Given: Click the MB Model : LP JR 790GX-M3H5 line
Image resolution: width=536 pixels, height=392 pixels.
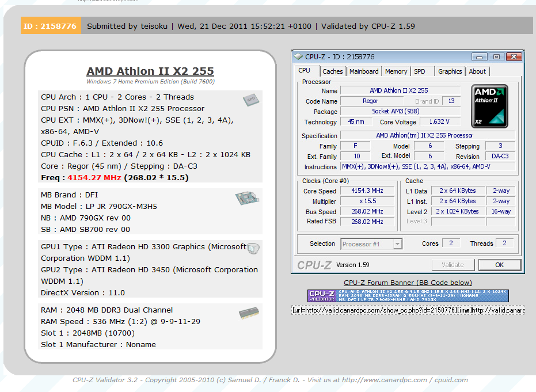Looking at the screenshot, I should [99, 207].
